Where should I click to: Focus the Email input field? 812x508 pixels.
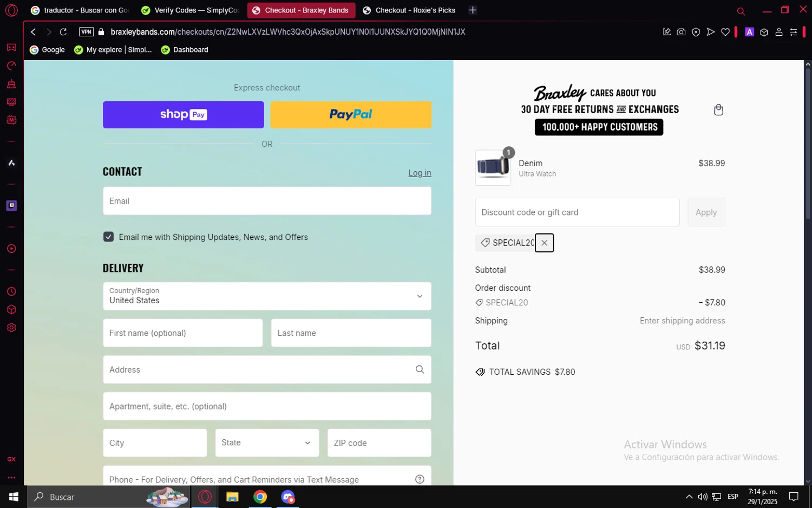click(267, 201)
